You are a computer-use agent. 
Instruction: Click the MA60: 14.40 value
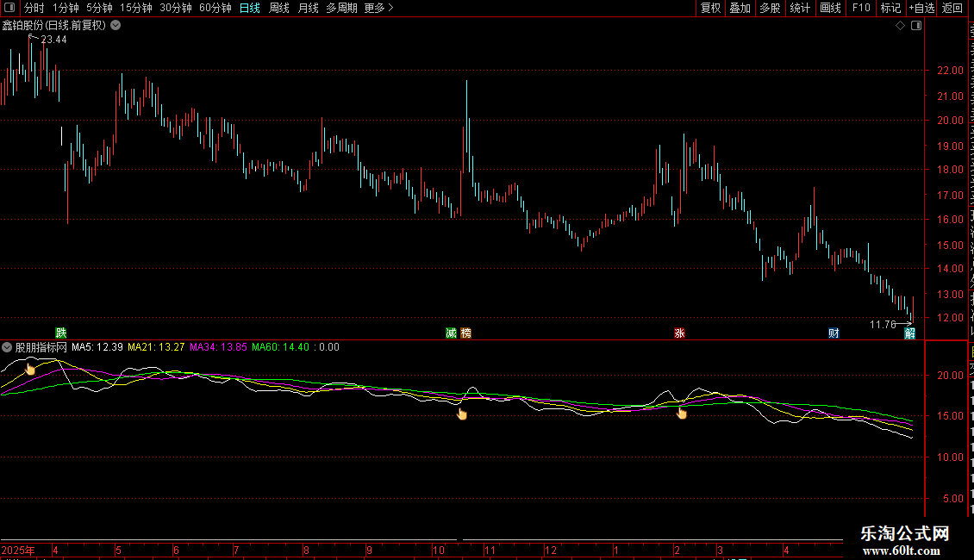click(x=280, y=347)
